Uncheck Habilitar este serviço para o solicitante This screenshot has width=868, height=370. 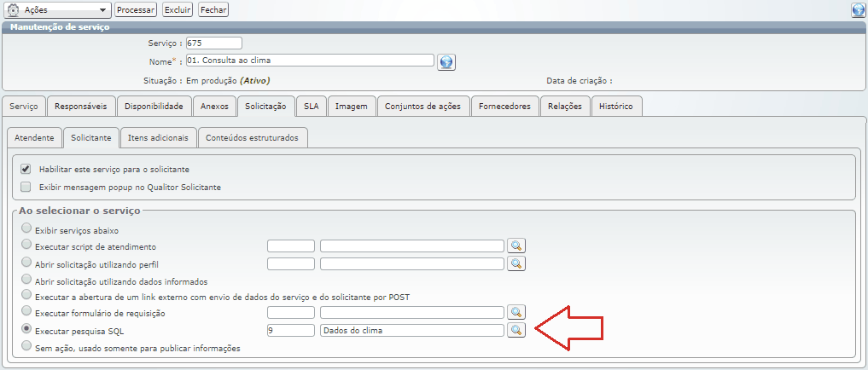click(26, 169)
